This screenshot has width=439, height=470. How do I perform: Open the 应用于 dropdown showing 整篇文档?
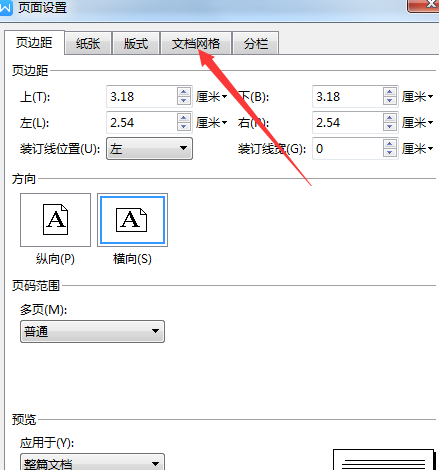click(92, 463)
